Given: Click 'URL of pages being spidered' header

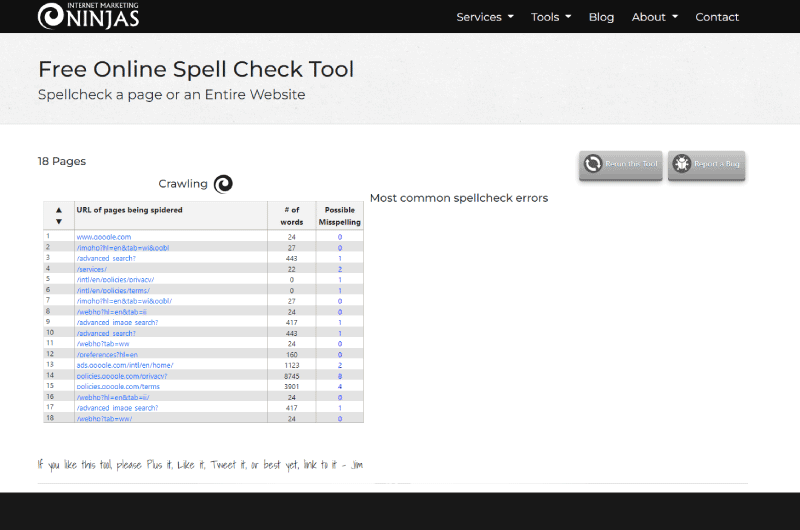Looking at the screenshot, I should (129, 210).
